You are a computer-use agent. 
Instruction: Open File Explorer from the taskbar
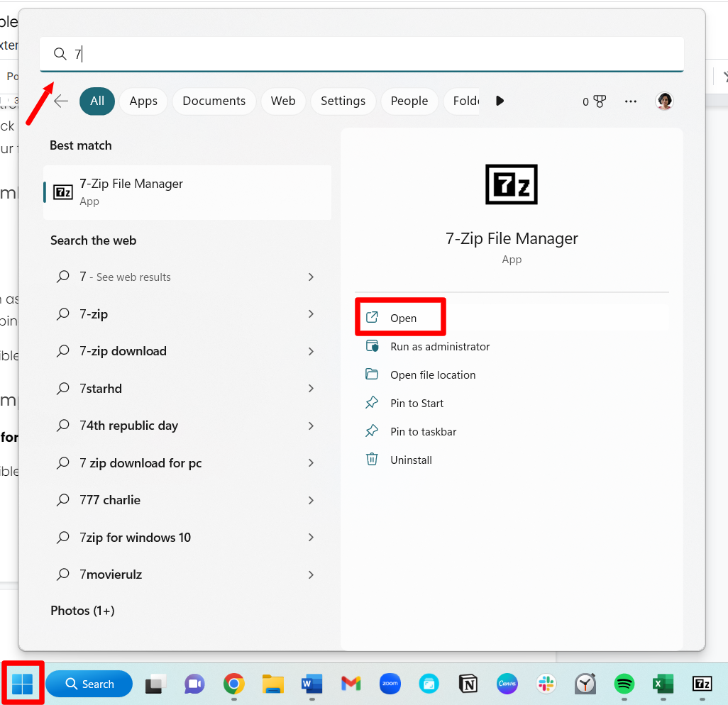[272, 684]
